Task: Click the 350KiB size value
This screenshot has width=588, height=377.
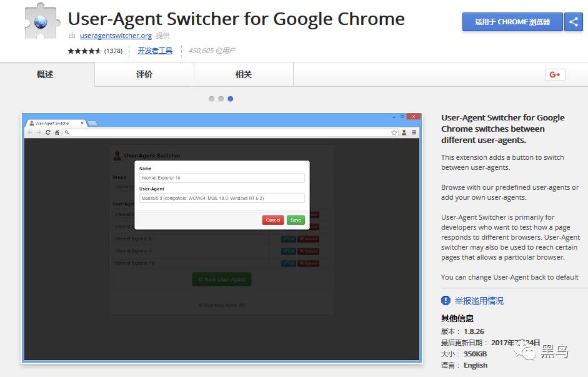Action: pos(475,354)
